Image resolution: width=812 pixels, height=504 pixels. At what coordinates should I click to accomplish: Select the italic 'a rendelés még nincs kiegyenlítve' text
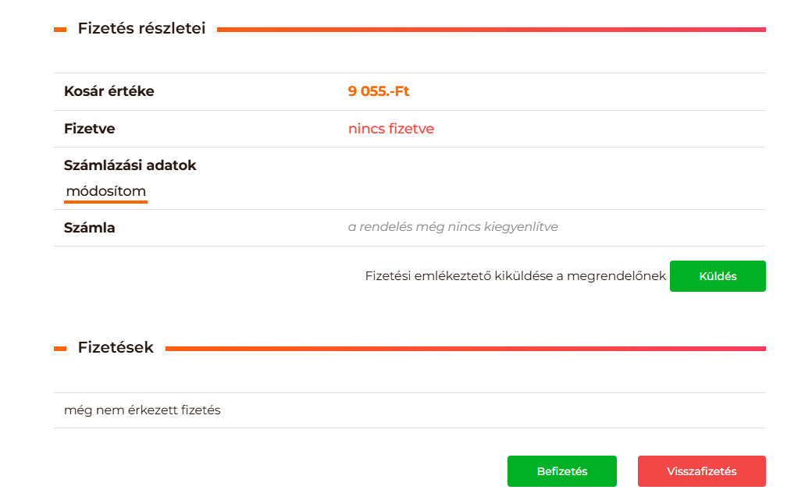click(453, 227)
